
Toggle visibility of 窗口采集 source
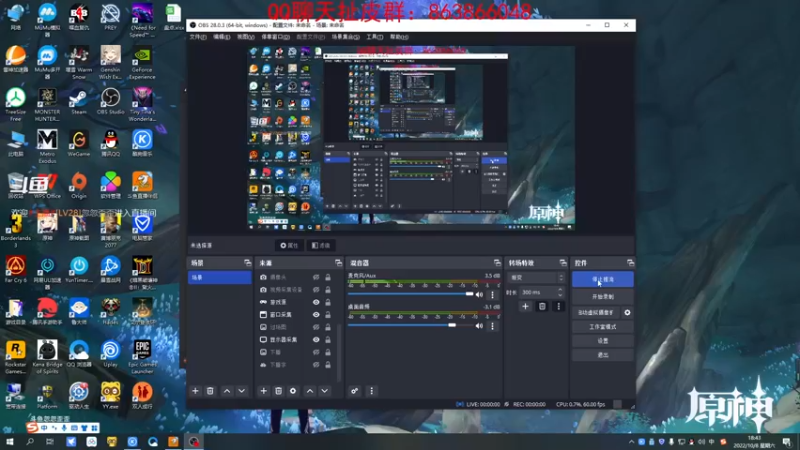316,314
